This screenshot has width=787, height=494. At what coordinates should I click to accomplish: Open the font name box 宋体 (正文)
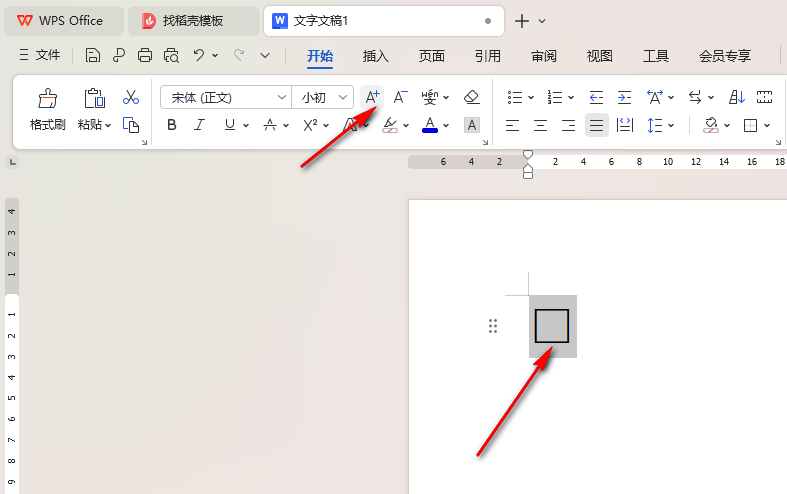pyautogui.click(x=226, y=97)
